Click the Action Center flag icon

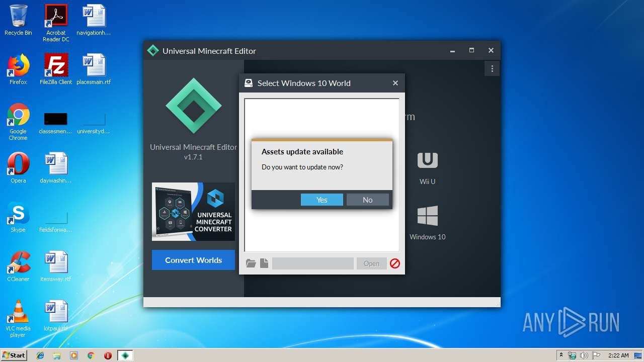596,355
